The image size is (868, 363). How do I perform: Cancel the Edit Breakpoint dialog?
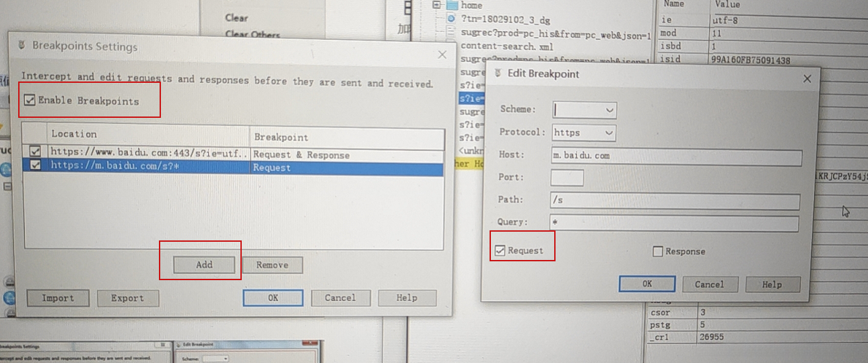[710, 284]
